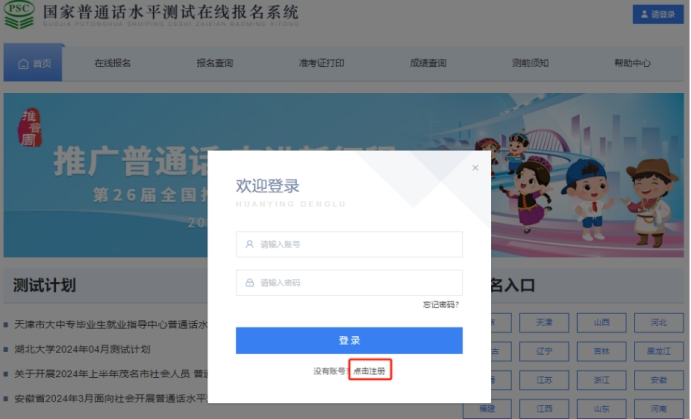Choose the 河北 province entry button
Viewport: 691px width, 419px height.
pos(657,323)
